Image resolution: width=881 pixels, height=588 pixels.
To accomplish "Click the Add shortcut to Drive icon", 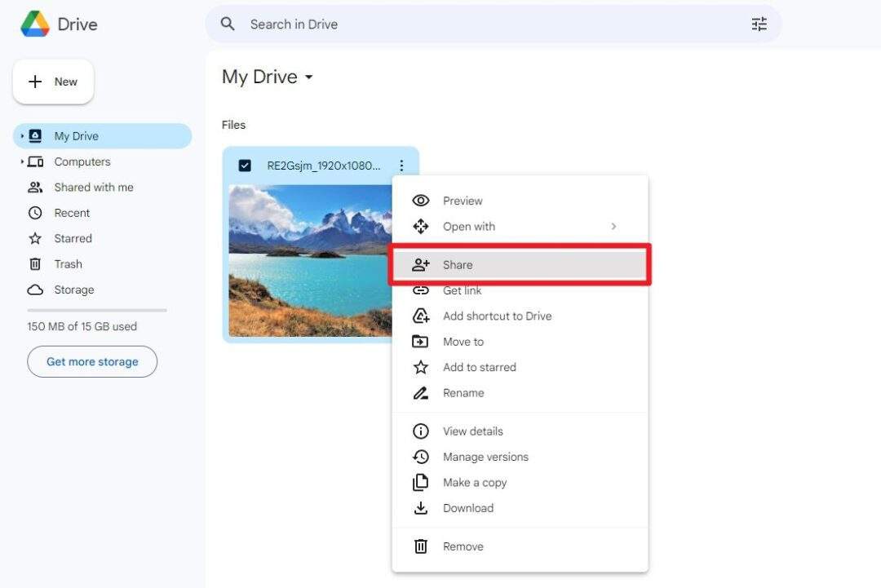I will 421,316.
